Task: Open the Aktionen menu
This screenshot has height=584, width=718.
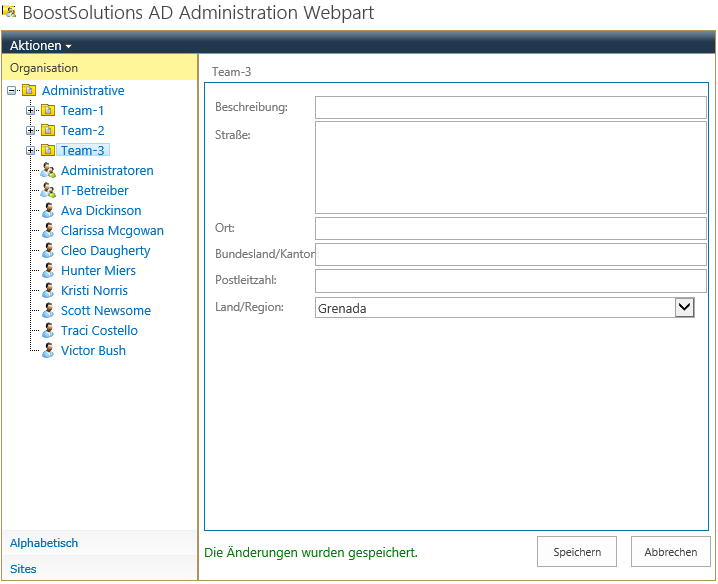Action: click(x=40, y=45)
